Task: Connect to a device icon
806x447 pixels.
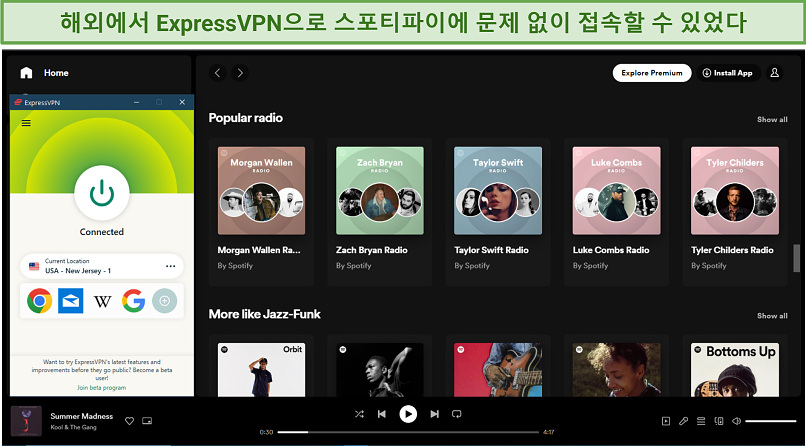Action: click(x=719, y=421)
